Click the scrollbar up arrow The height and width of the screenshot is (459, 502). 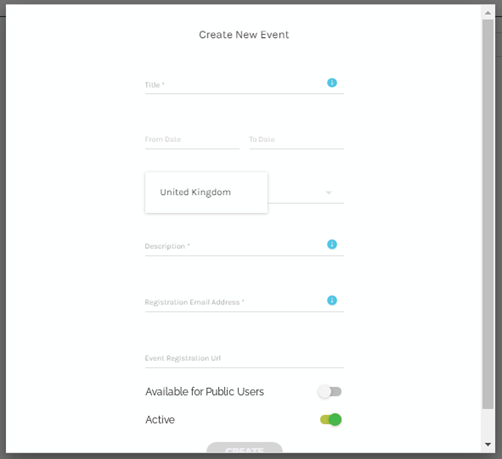coord(488,13)
